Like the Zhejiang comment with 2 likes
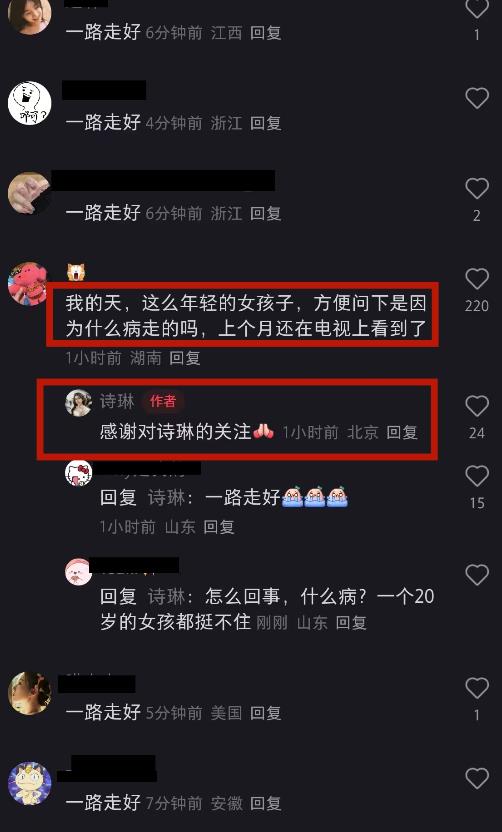Screen dimensions: 502x832 pyautogui.click(x=477, y=188)
